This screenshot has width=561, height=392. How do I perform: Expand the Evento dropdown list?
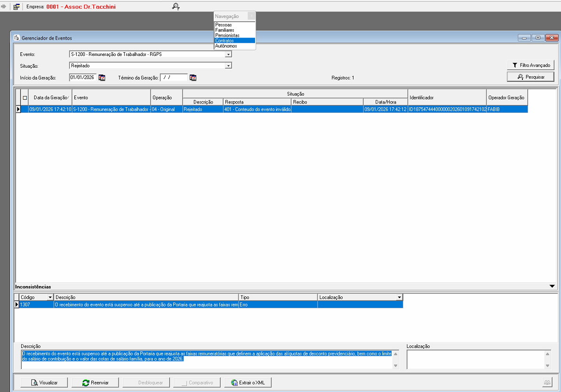pyautogui.click(x=228, y=54)
